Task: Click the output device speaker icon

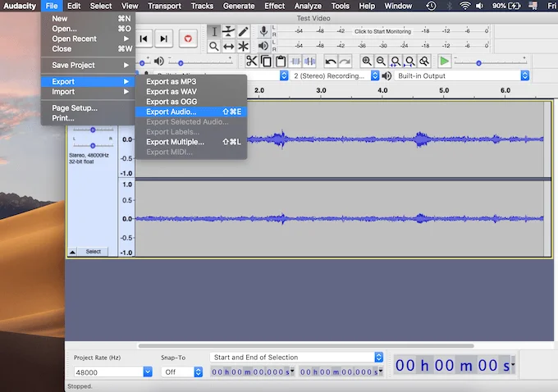Action: [386, 75]
